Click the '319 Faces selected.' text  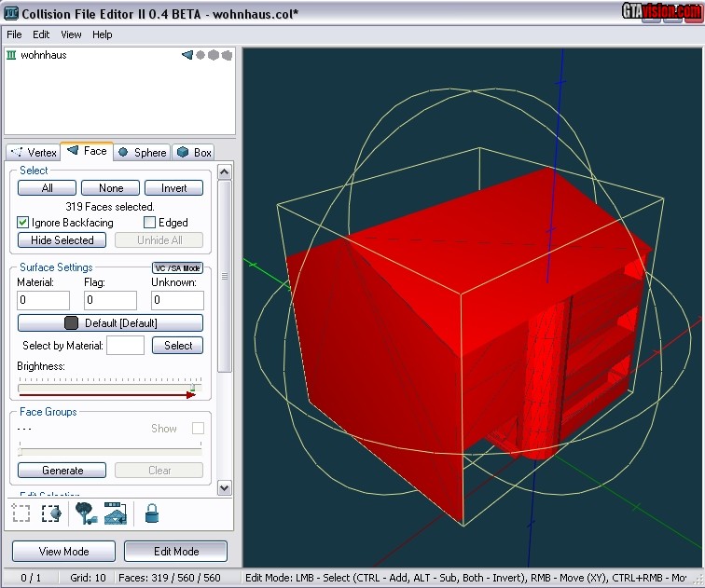110,207
